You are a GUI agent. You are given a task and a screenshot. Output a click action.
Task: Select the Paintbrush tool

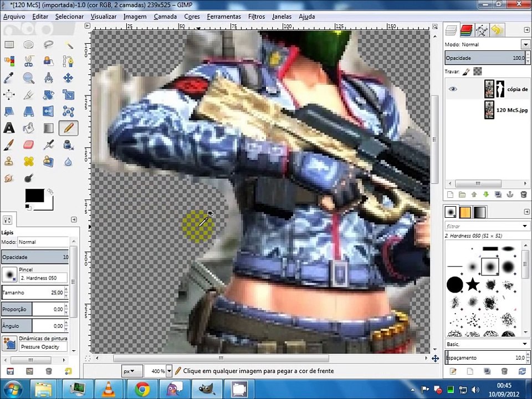(9, 145)
